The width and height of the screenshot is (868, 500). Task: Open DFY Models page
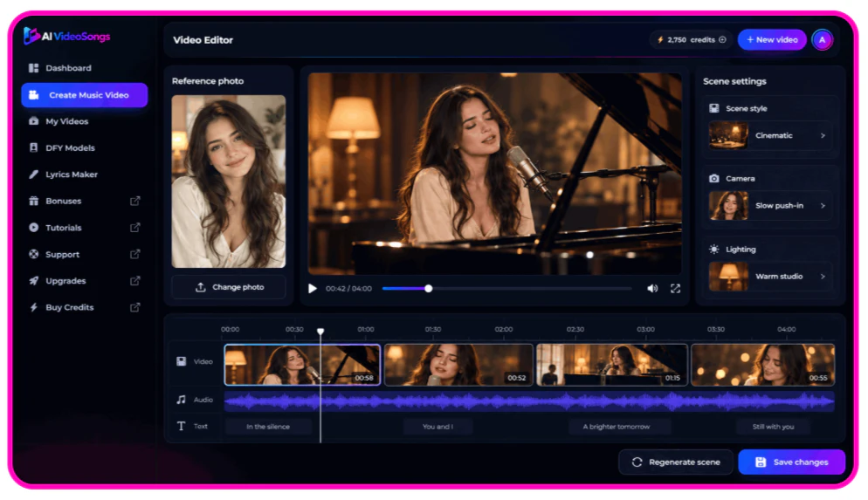click(x=84, y=147)
